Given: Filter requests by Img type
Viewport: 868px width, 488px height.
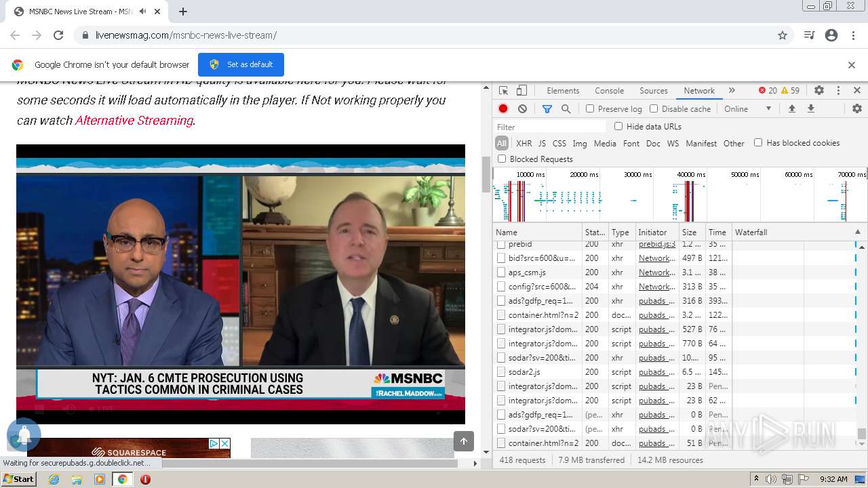Looking at the screenshot, I should 580,143.
